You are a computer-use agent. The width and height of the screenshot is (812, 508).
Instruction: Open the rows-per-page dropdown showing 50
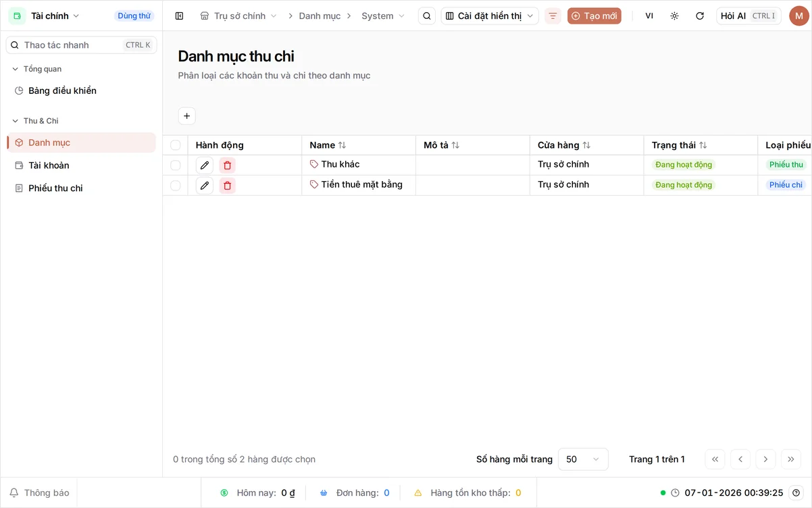pyautogui.click(x=583, y=459)
